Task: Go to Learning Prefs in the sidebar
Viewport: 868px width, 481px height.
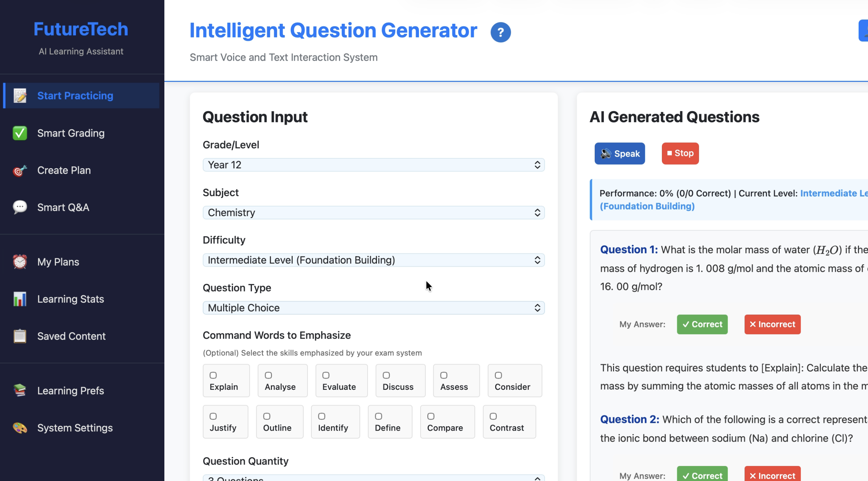Action: click(x=70, y=391)
